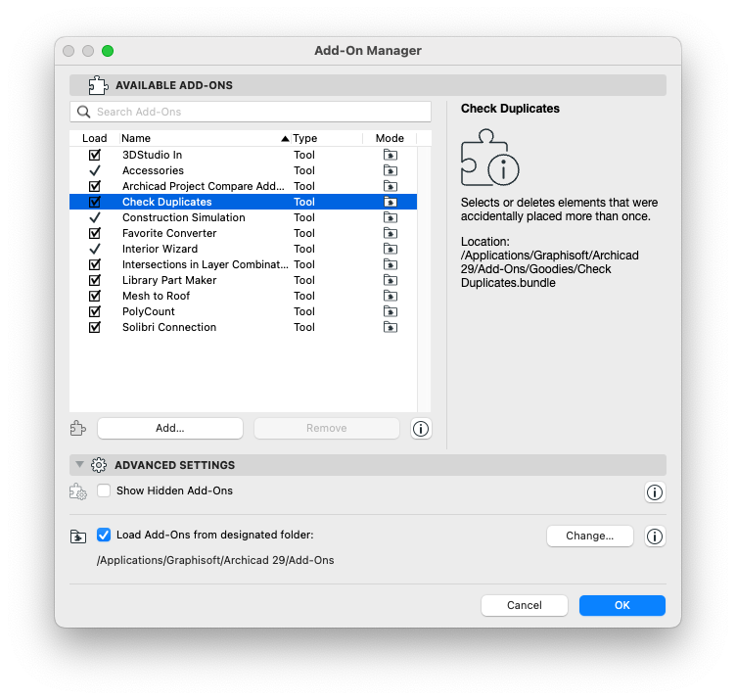This screenshot has height=700, width=736.
Task: Click puzzle icon beside Add button
Action: (78, 428)
